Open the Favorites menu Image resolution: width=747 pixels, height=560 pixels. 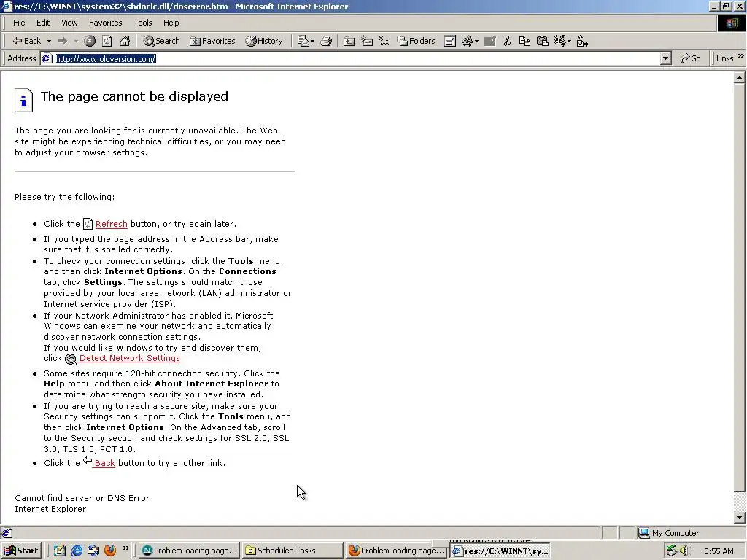[x=105, y=23]
